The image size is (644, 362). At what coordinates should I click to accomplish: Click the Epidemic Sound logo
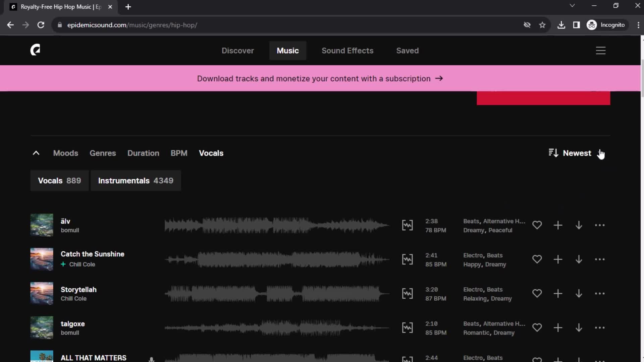tap(35, 50)
